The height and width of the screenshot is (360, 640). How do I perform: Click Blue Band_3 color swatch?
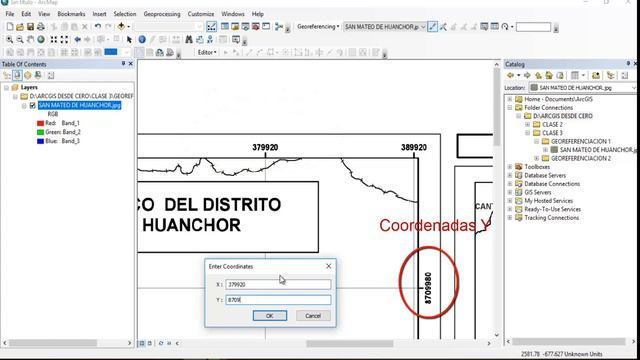click(x=40, y=141)
